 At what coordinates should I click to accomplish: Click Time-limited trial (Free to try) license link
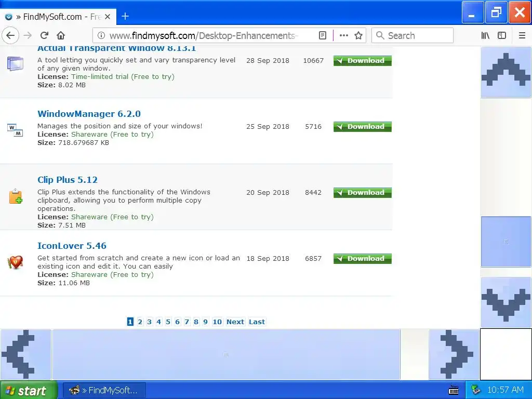point(123,77)
